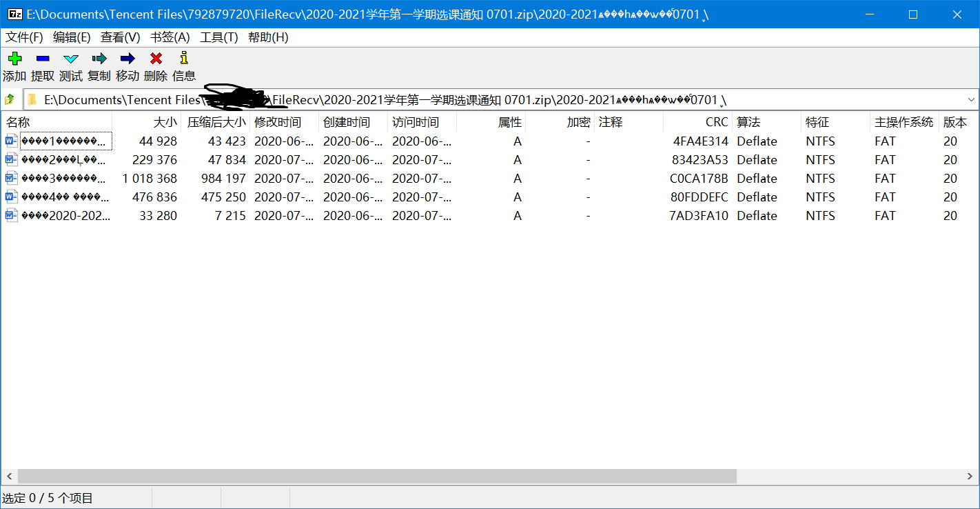Open the Info (信息) properties icon
The height and width of the screenshot is (509, 980).
[x=184, y=59]
